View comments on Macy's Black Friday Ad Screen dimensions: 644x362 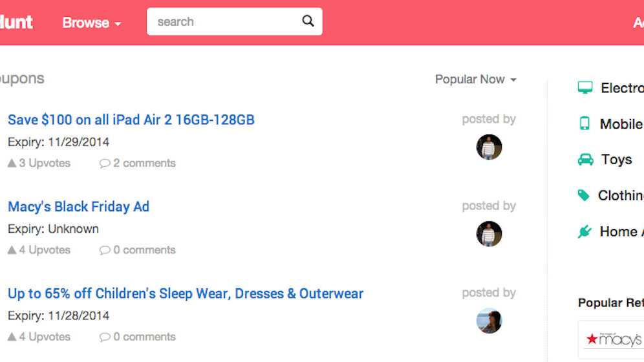pos(138,250)
